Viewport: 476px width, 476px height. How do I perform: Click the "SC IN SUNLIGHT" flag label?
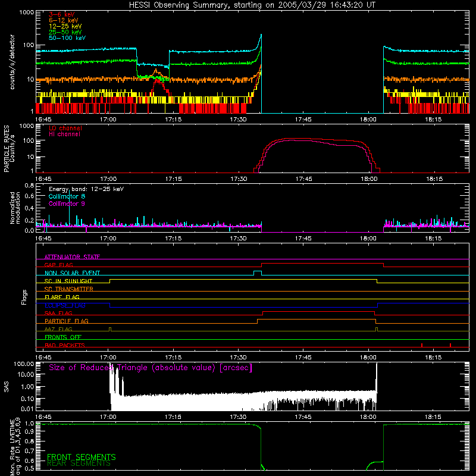point(68,281)
